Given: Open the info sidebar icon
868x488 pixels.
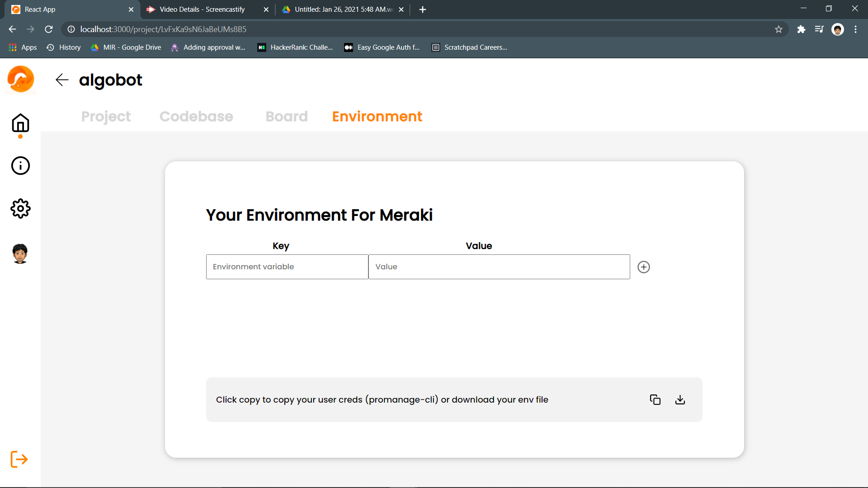Looking at the screenshot, I should [x=20, y=166].
